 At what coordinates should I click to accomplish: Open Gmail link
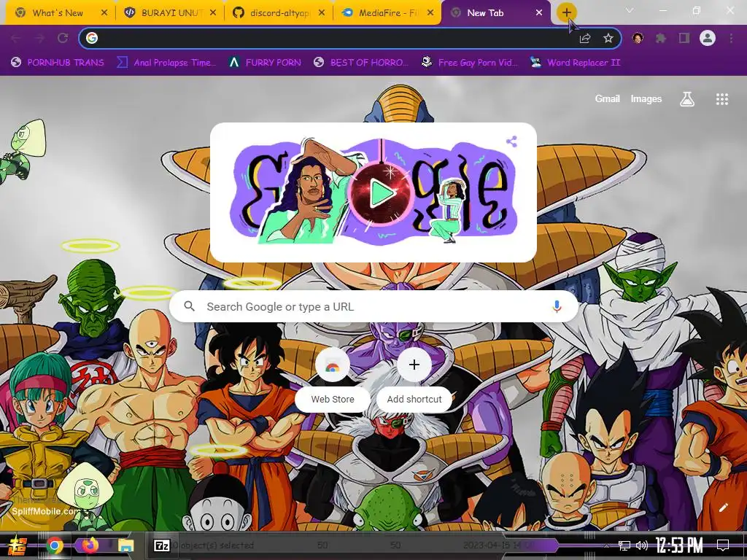click(x=608, y=99)
